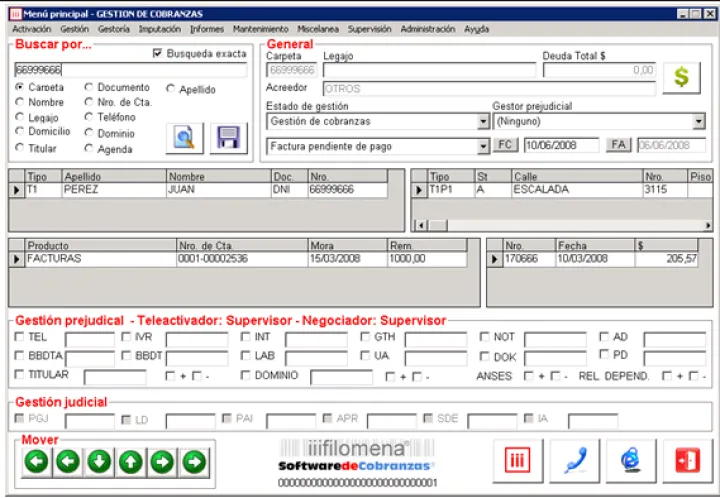Click the Buscar por search text field
The width and height of the screenshot is (720, 498).
pos(130,71)
